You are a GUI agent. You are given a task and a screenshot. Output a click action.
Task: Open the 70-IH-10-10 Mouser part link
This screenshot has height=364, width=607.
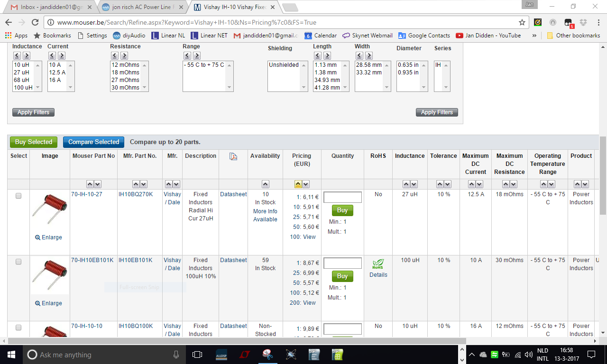pos(87,326)
